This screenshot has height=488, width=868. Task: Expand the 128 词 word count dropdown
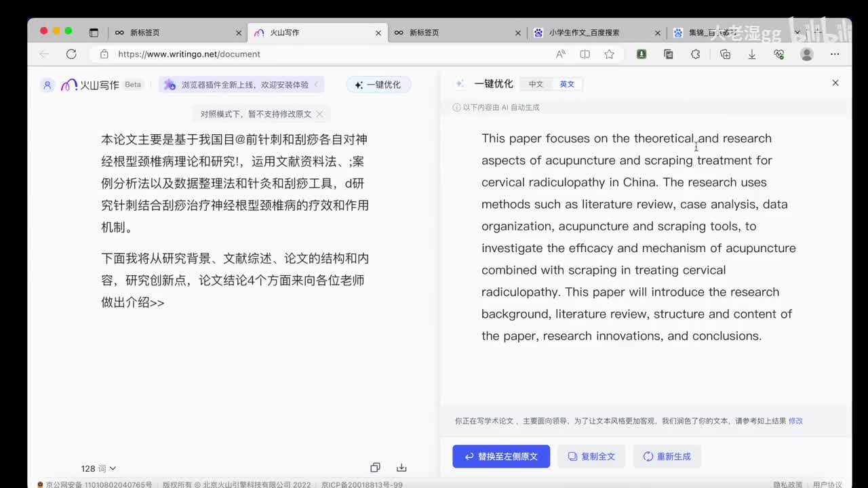pos(98,468)
